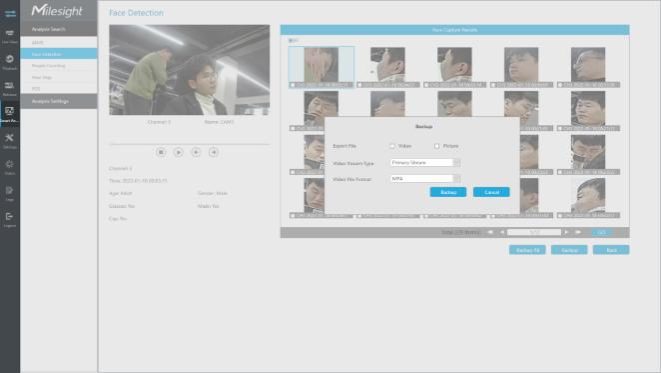Open the Playback sidebar icon
The image size is (661, 373).
pos(9,62)
